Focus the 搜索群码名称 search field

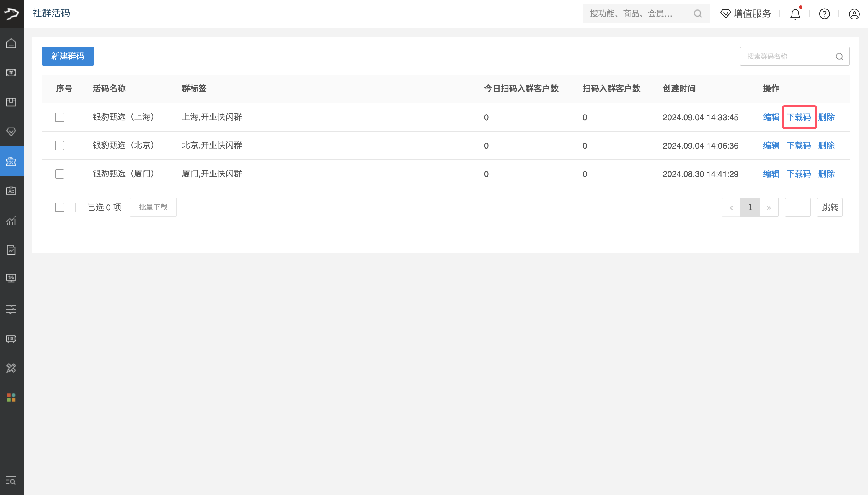(x=794, y=56)
